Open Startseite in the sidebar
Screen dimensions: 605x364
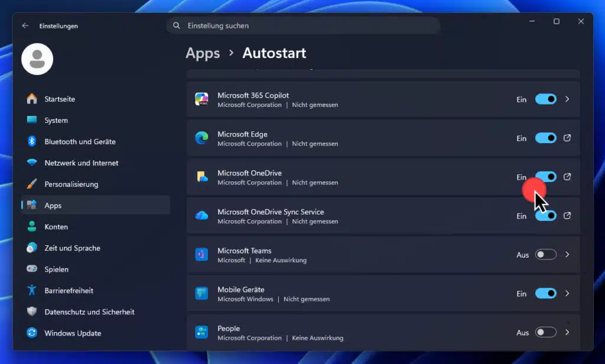(96, 99)
